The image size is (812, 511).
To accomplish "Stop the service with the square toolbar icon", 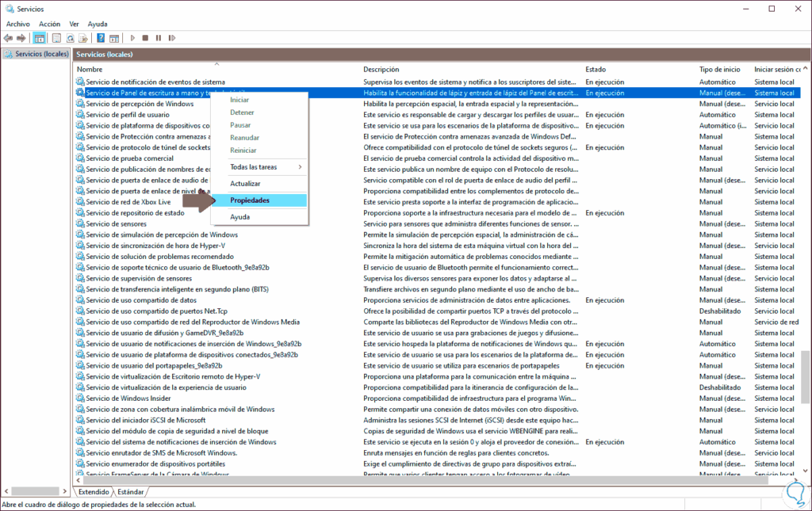I will 145,37.
